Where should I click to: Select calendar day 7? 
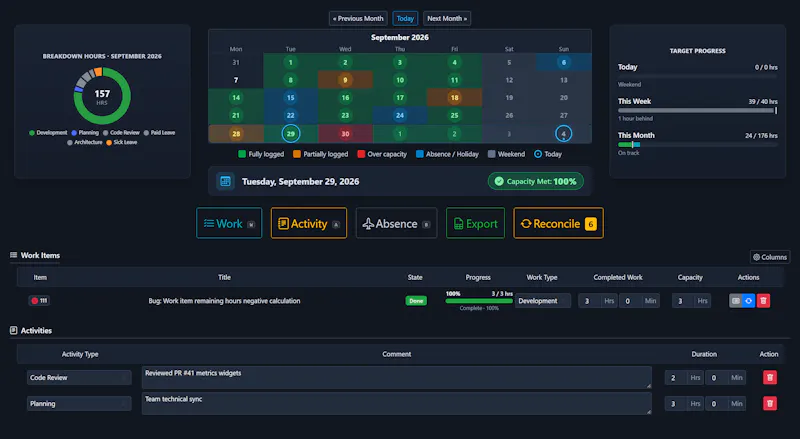click(x=236, y=80)
